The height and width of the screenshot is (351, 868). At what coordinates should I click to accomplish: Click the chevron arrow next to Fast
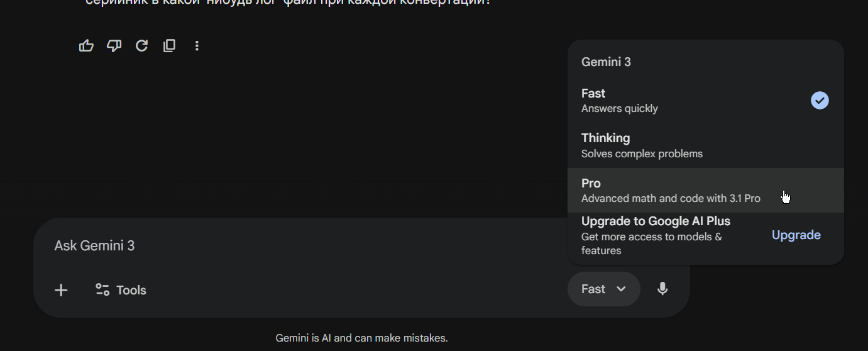click(x=621, y=289)
